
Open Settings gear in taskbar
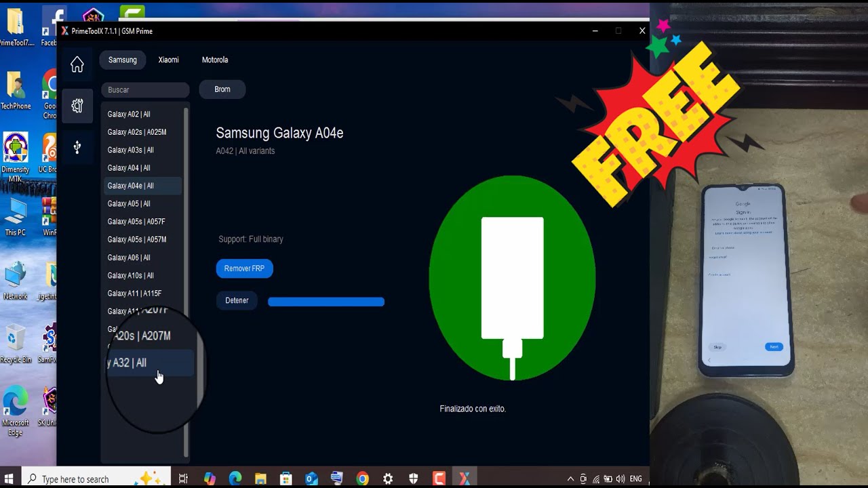click(x=388, y=479)
